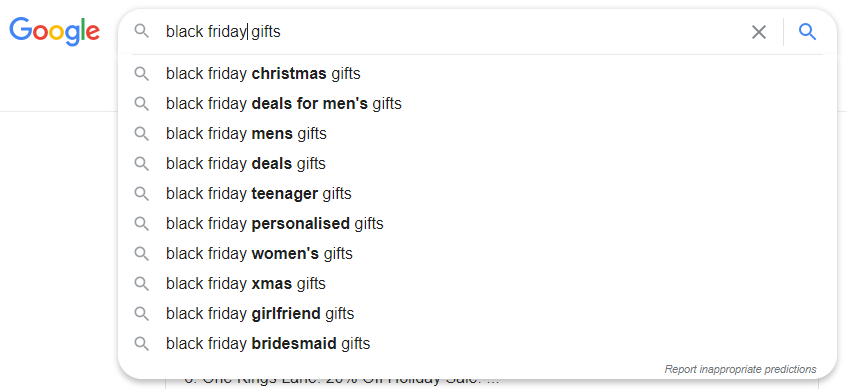
Task: Choose black friday deals for men's gifts
Action: click(470, 103)
